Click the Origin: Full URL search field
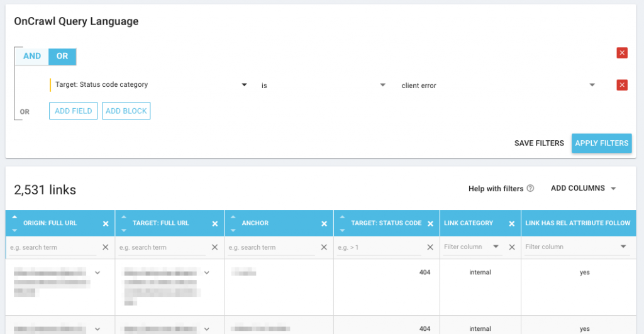Screen dimensions: 644x334 click(x=53, y=247)
